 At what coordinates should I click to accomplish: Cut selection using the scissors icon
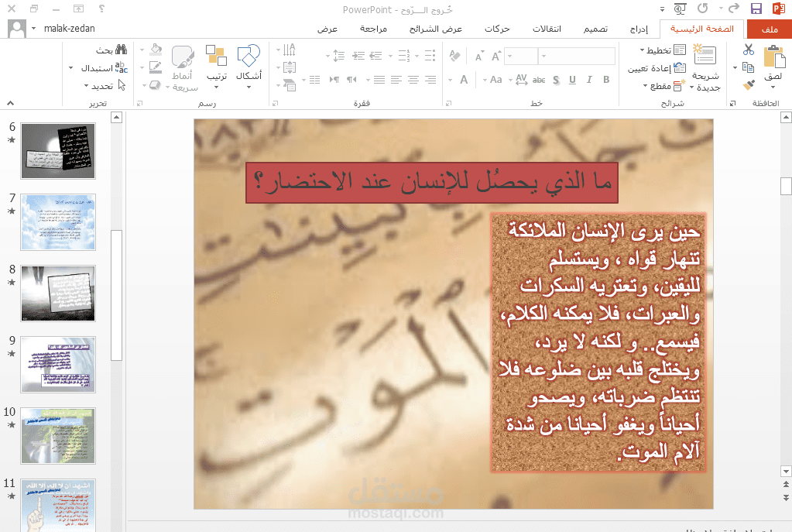pyautogui.click(x=747, y=49)
